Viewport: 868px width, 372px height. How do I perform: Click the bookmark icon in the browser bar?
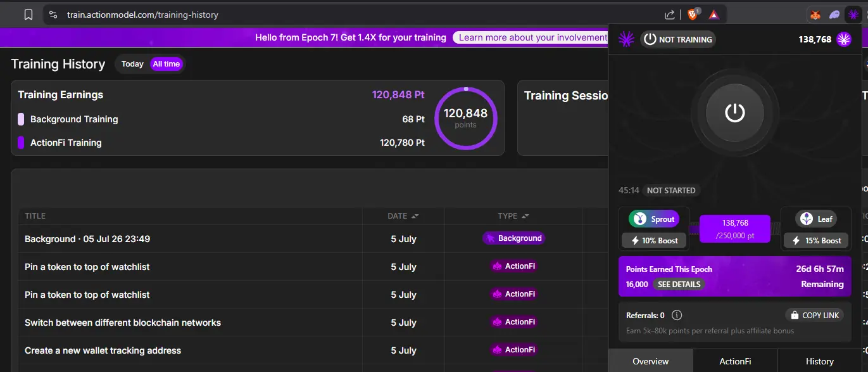pos(28,15)
